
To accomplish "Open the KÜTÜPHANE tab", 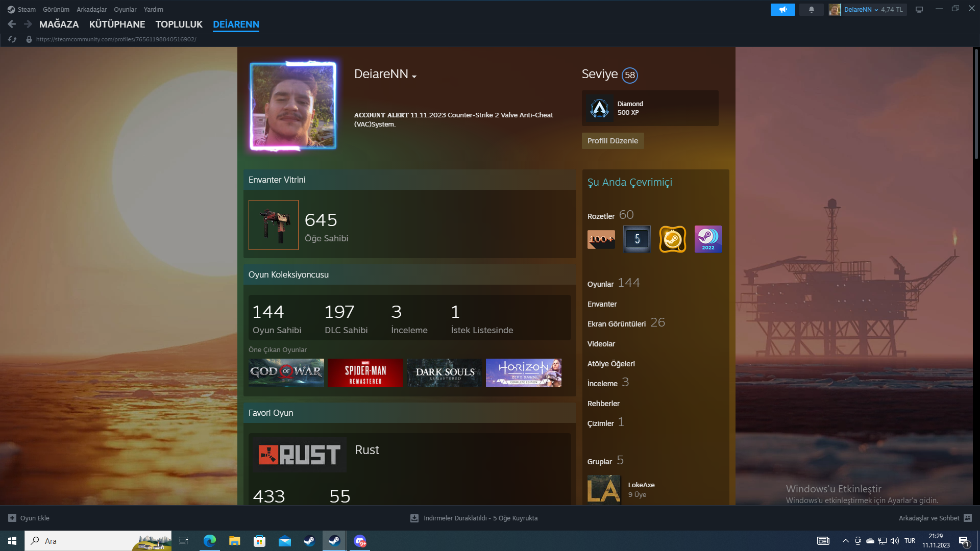I will [117, 24].
